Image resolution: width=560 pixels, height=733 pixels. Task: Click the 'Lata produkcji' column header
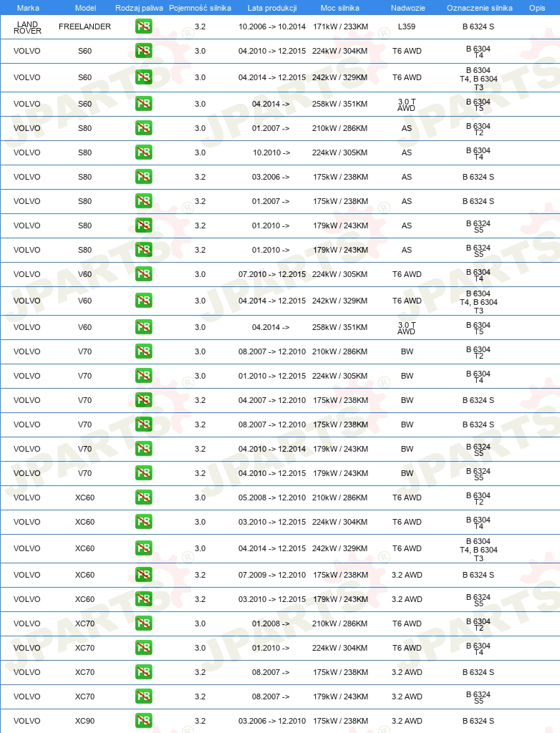(x=272, y=8)
